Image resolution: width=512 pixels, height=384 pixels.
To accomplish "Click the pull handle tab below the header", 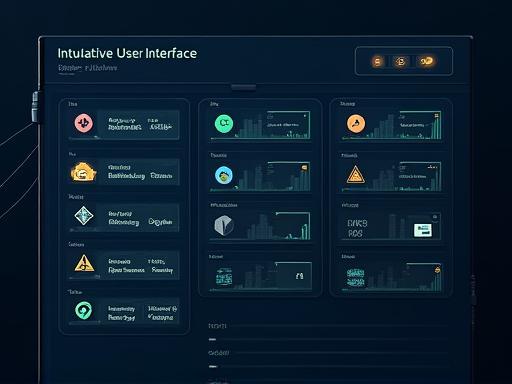I will 243,87.
